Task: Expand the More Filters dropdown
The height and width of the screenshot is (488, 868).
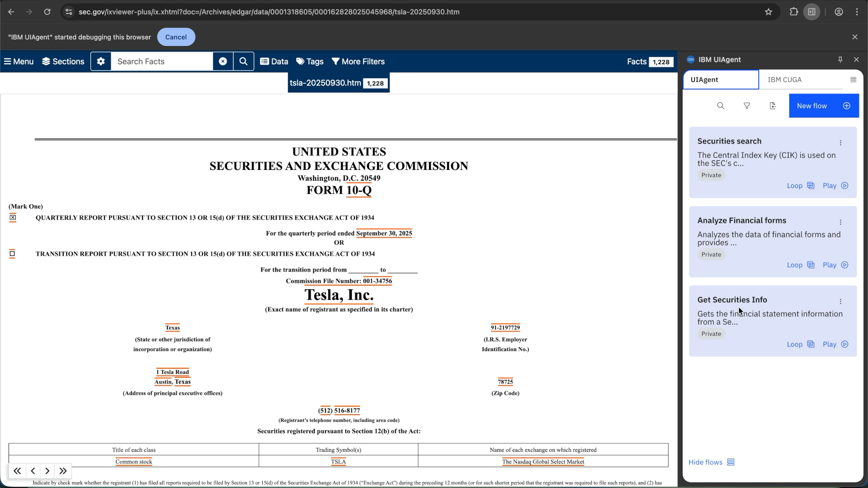Action: 358,61
